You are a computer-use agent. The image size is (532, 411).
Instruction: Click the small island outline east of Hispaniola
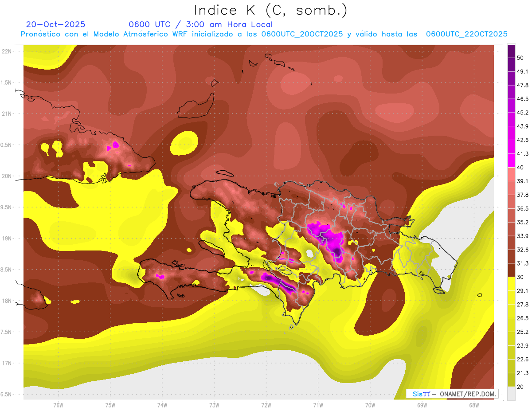[x=479, y=295]
